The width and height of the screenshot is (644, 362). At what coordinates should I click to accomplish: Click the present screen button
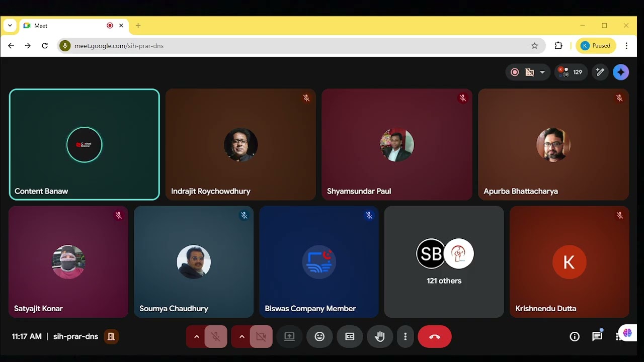[289, 337]
